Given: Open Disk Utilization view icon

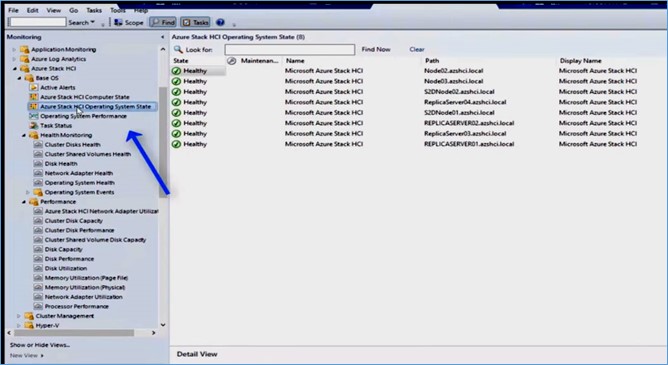Looking at the screenshot, I should pyautogui.click(x=38, y=268).
